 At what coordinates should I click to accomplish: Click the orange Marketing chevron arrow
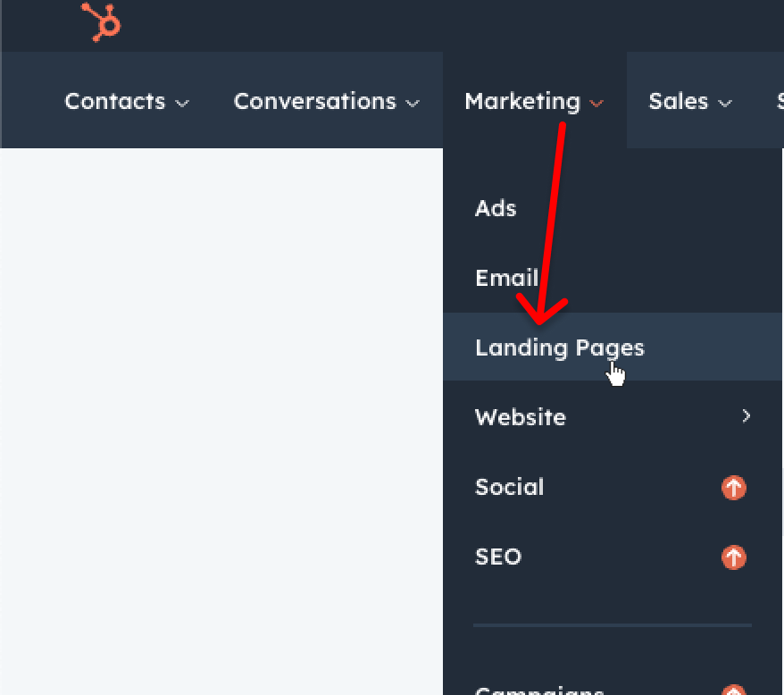point(596,104)
